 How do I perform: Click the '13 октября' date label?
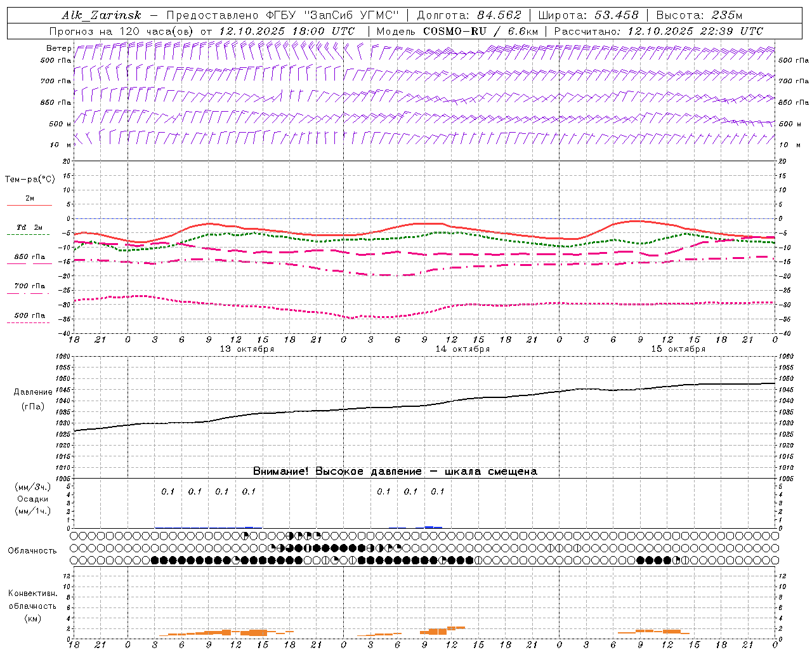pyautogui.click(x=247, y=349)
